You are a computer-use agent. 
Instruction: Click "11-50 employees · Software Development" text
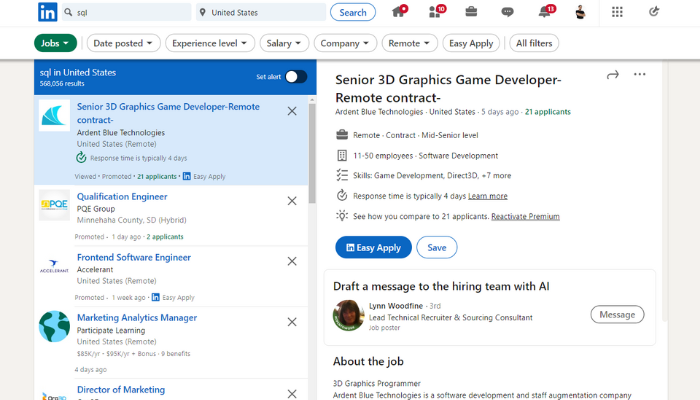425,156
